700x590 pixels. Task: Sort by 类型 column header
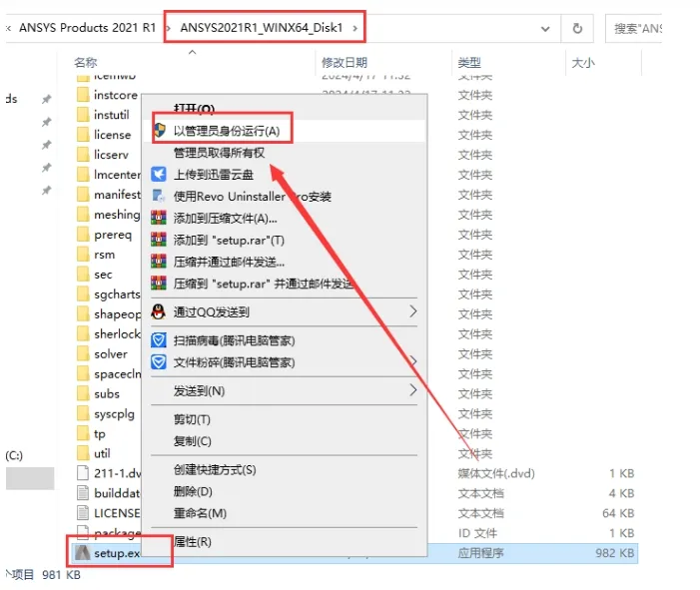coord(469,63)
